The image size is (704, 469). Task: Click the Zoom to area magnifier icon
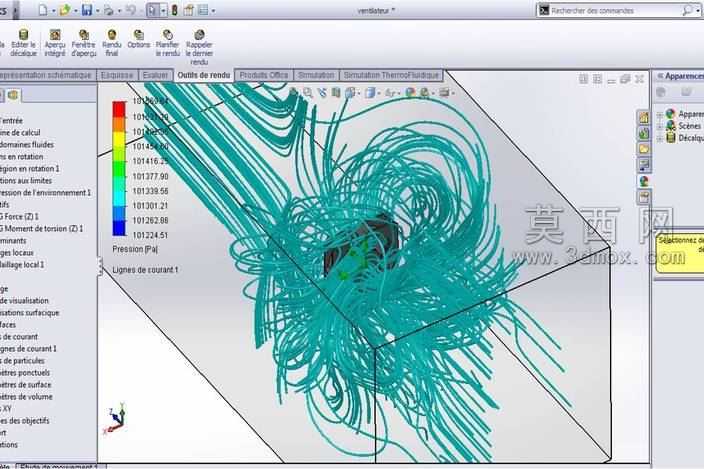click(308, 93)
